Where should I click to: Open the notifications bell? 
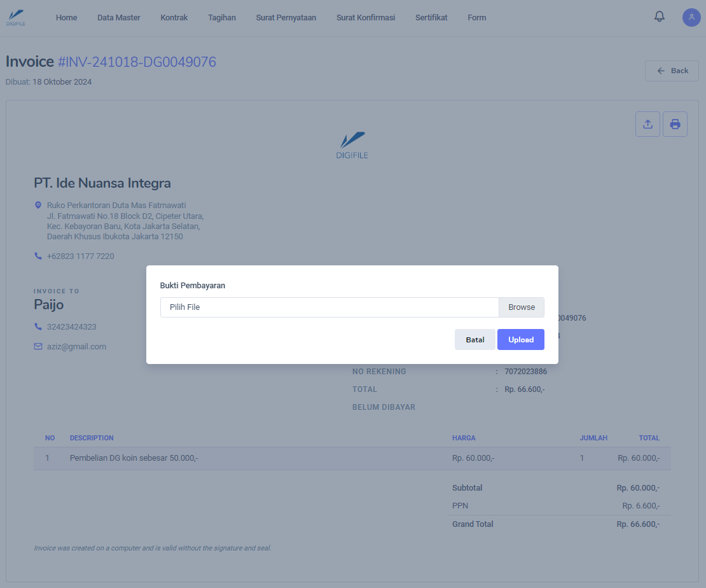click(x=659, y=17)
